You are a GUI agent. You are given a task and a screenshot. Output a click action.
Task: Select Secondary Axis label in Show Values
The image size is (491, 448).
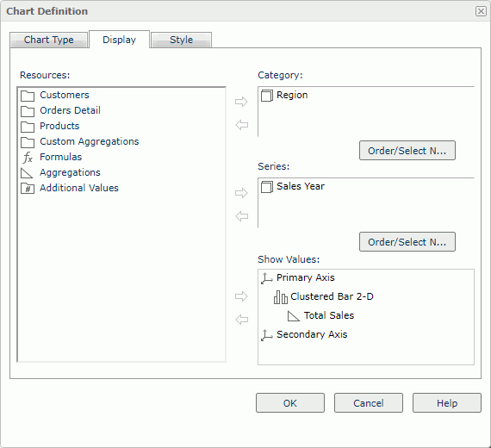pos(312,334)
